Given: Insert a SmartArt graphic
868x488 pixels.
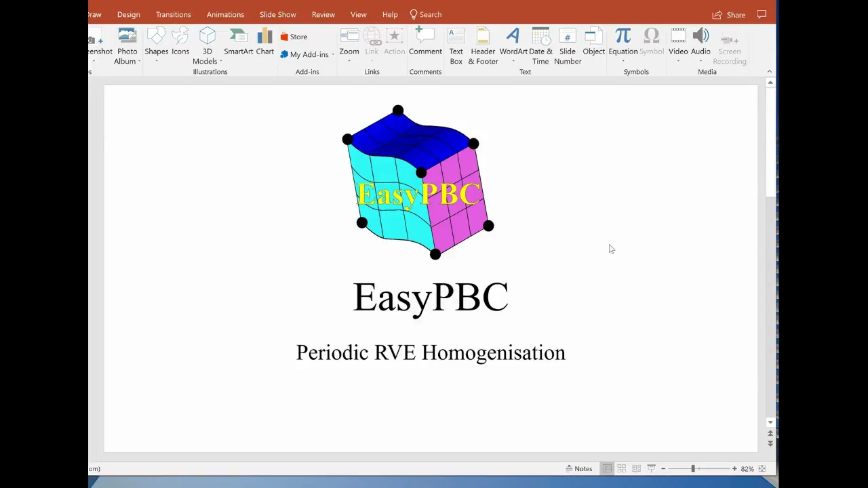Looking at the screenshot, I should (238, 42).
